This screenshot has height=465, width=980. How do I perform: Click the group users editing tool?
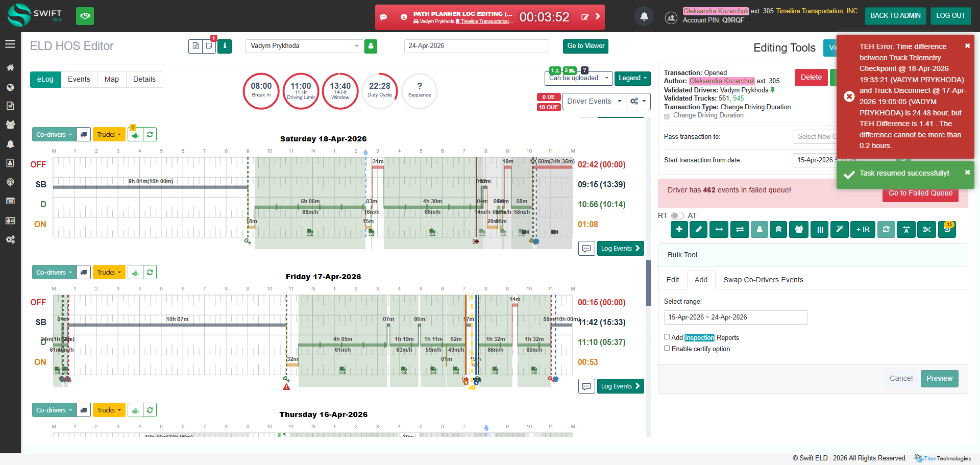click(799, 230)
